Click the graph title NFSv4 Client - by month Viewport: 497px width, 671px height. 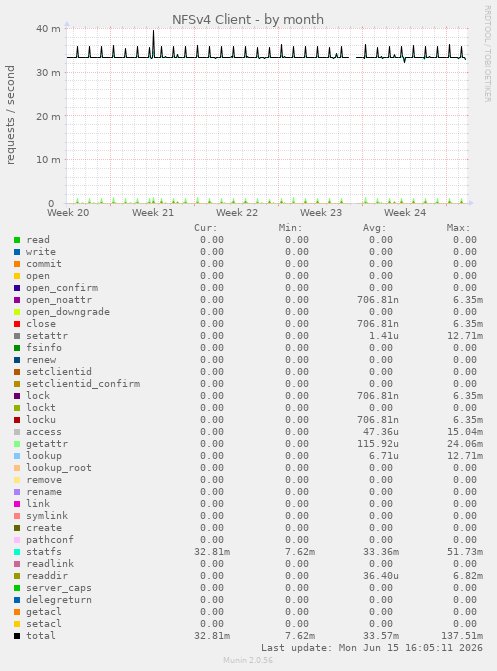click(248, 20)
